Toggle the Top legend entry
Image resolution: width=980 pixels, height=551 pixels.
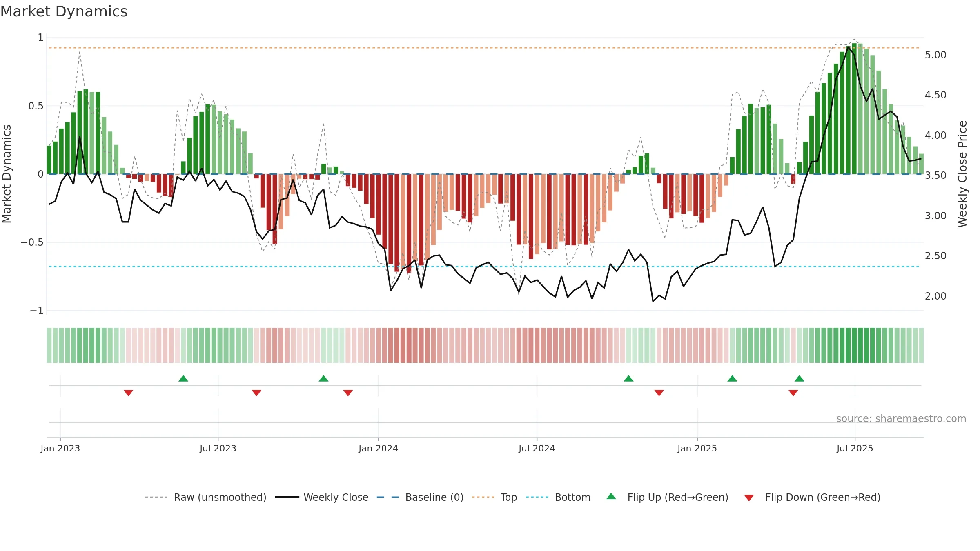point(494,497)
